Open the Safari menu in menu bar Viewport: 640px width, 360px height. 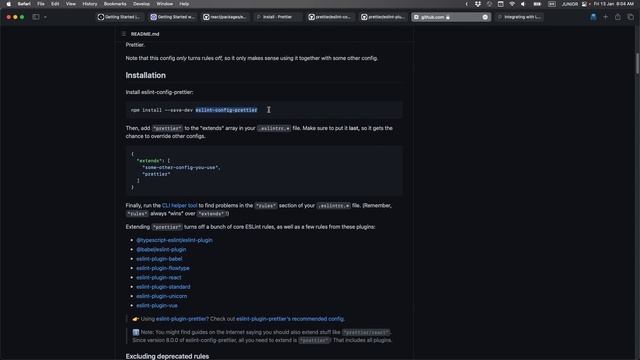pos(24,4)
